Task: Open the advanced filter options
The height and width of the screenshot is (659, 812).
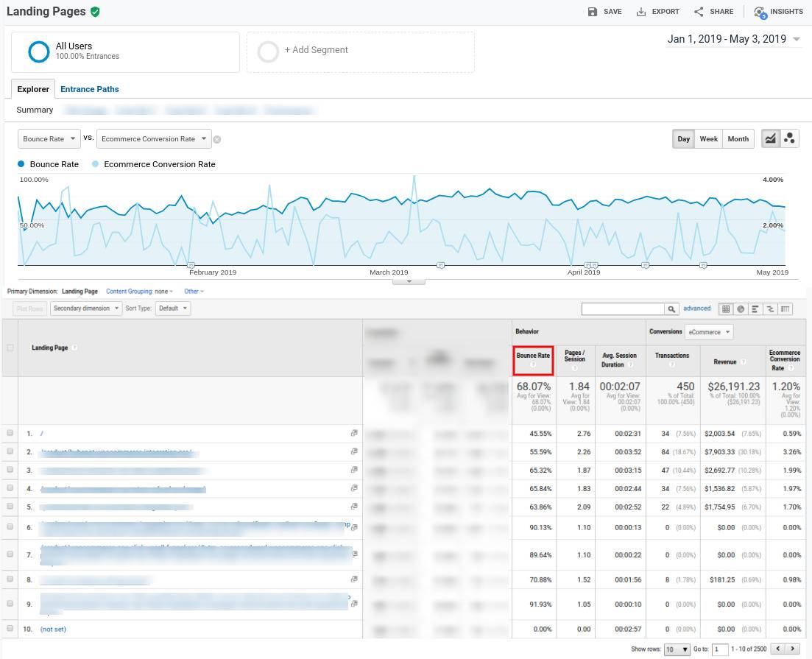Action: [x=696, y=308]
